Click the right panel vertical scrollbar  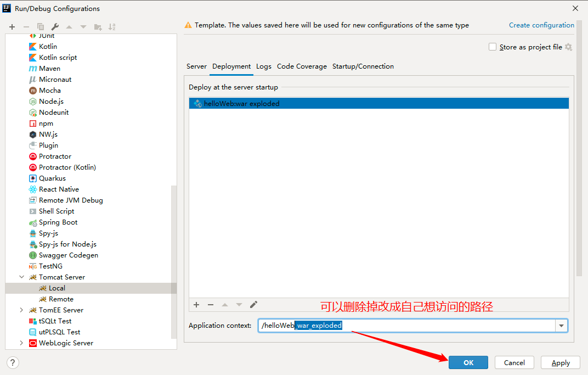(x=580, y=148)
